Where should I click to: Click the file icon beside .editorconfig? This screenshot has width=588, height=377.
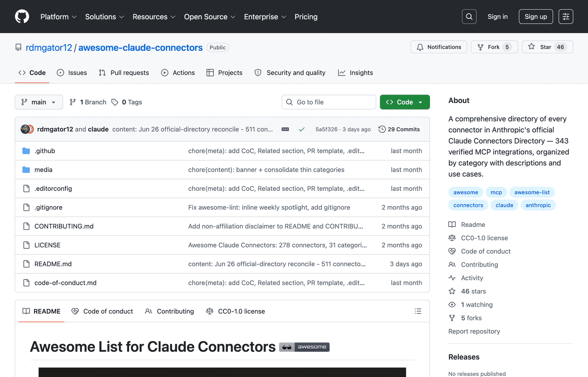point(26,188)
